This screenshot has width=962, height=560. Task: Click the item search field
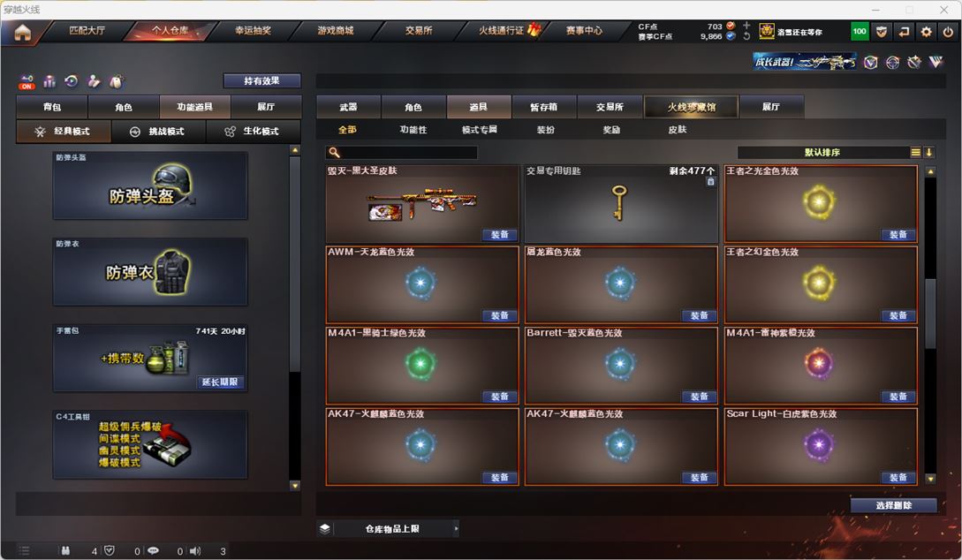point(401,152)
